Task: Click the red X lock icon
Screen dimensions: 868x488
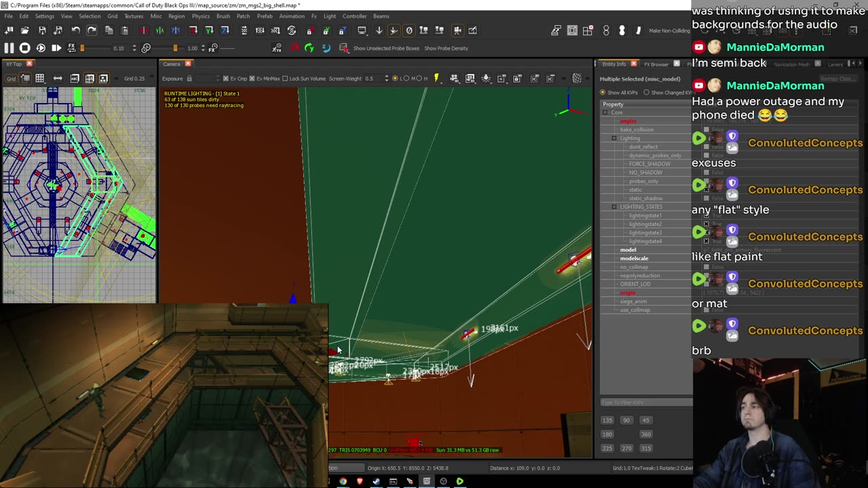Action: point(309,30)
